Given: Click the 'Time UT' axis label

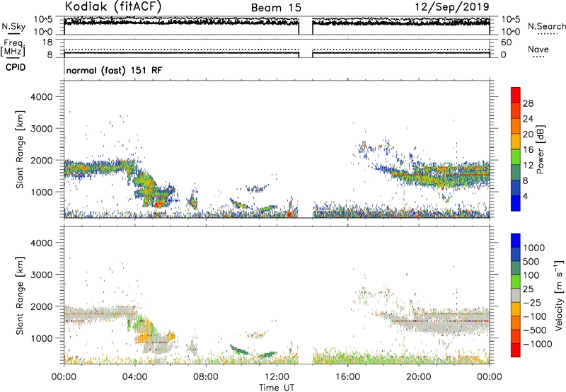Looking at the screenshot, I should (x=277, y=388).
